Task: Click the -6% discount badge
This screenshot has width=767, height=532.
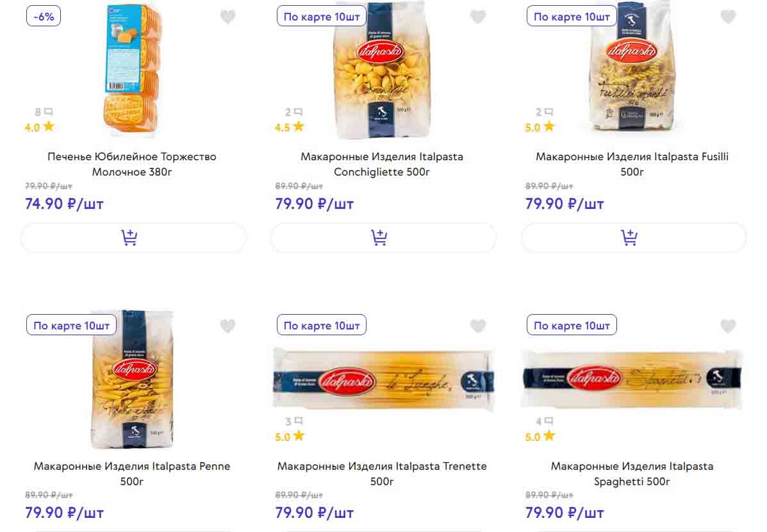Action: 44,17
